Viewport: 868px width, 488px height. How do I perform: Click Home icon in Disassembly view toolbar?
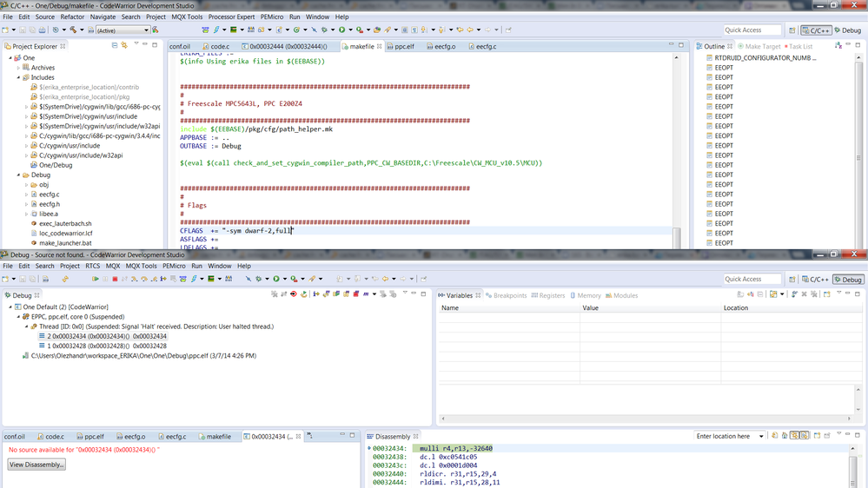click(785, 436)
